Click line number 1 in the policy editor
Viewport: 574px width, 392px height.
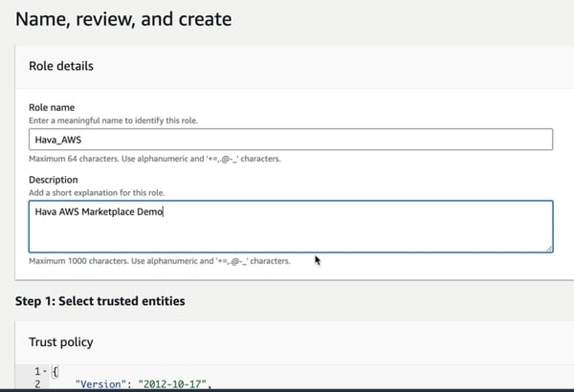point(35,371)
